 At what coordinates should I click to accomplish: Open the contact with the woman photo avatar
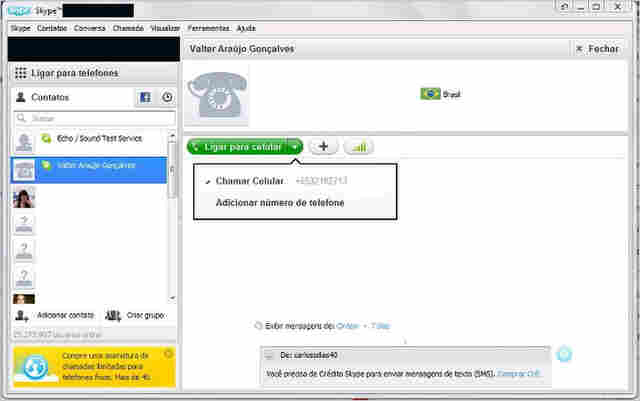pyautogui.click(x=24, y=197)
